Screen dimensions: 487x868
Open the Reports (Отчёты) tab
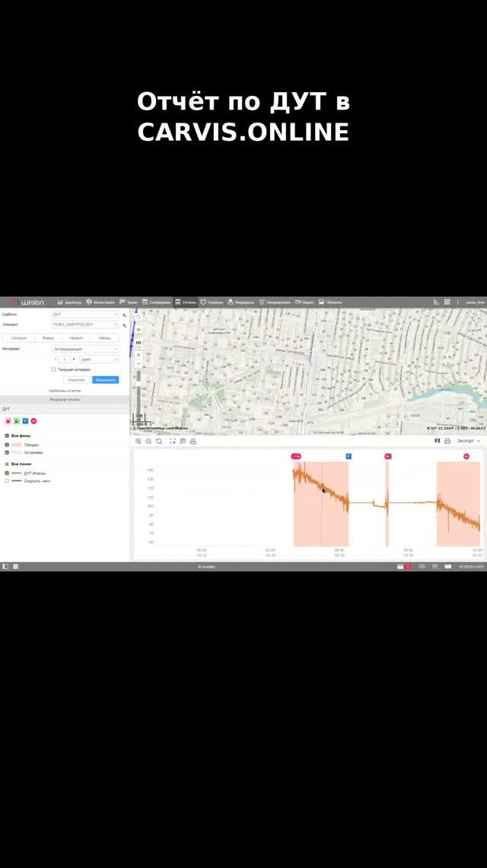point(186,302)
